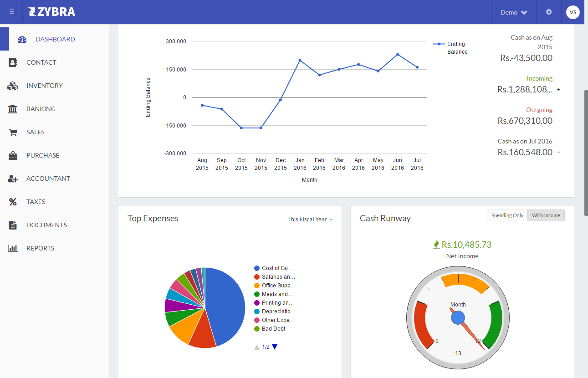Viewport: 588px width, 378px height.
Task: Click Cash as on Jul 2016 amount
Action: [x=525, y=152]
